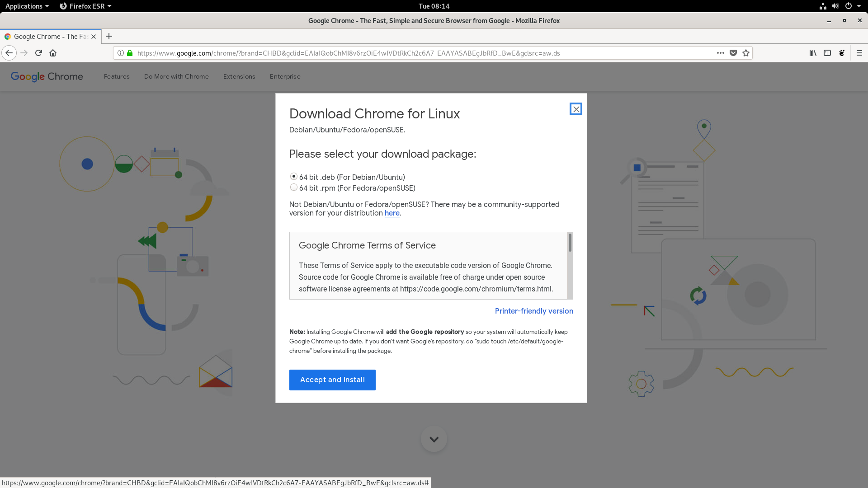This screenshot has width=868, height=488.
Task: Bookmark this page with star icon
Action: tap(746, 53)
